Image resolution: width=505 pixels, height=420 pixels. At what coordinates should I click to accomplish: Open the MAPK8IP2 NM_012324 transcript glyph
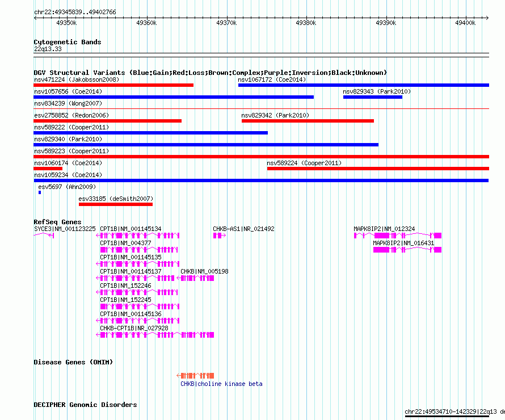click(x=398, y=236)
